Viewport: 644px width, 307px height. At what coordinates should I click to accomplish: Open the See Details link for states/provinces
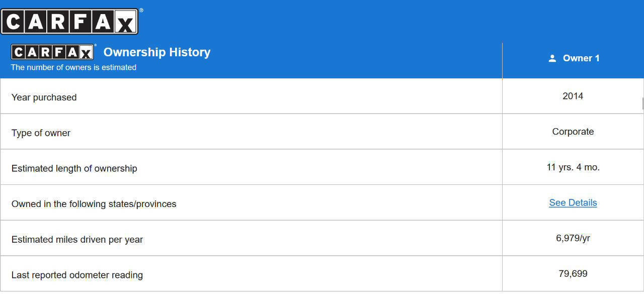[x=573, y=203]
